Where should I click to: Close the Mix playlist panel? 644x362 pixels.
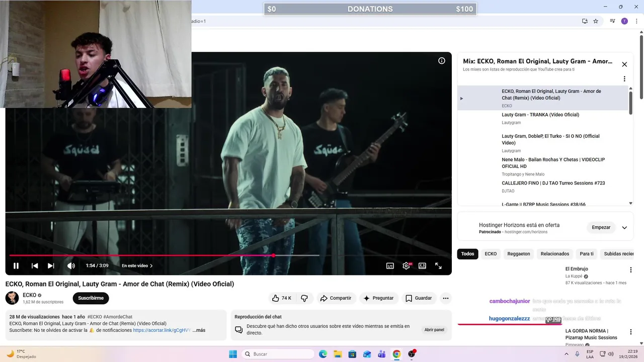[x=624, y=64]
